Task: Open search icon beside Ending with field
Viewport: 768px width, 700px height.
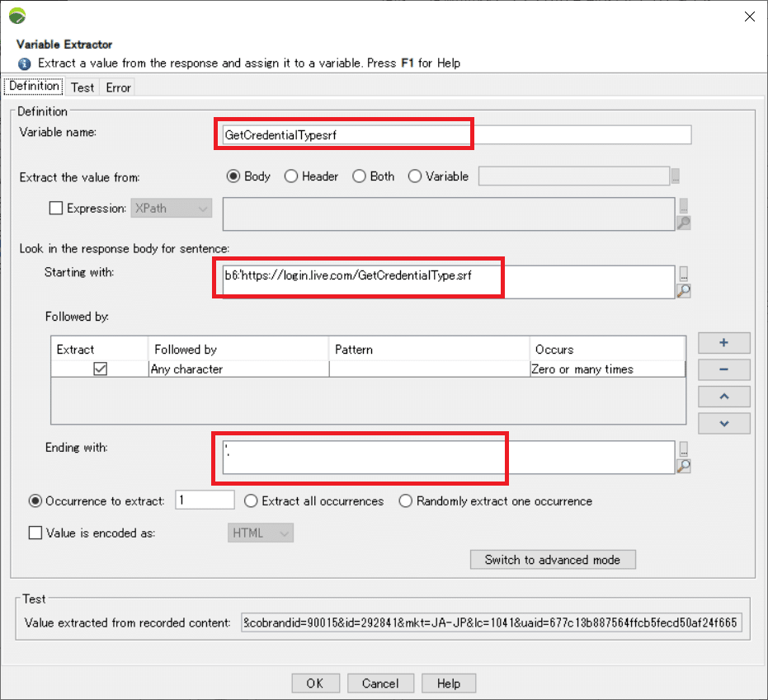Action: (x=684, y=466)
